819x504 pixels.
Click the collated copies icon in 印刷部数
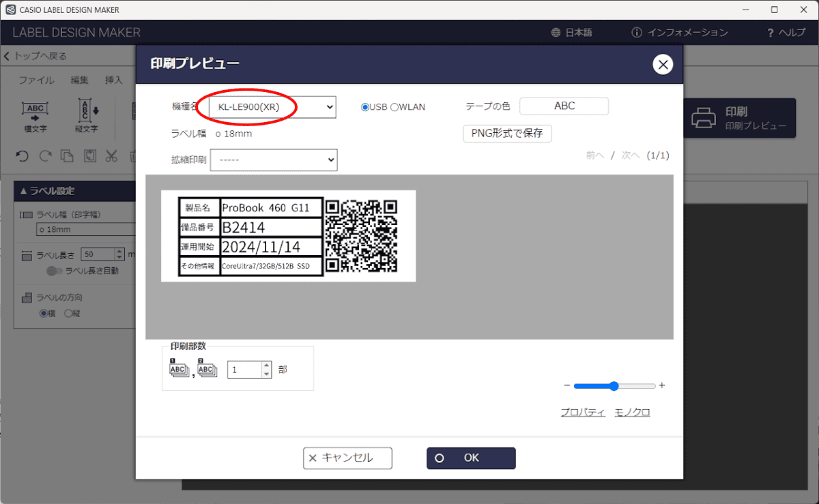[x=177, y=368]
